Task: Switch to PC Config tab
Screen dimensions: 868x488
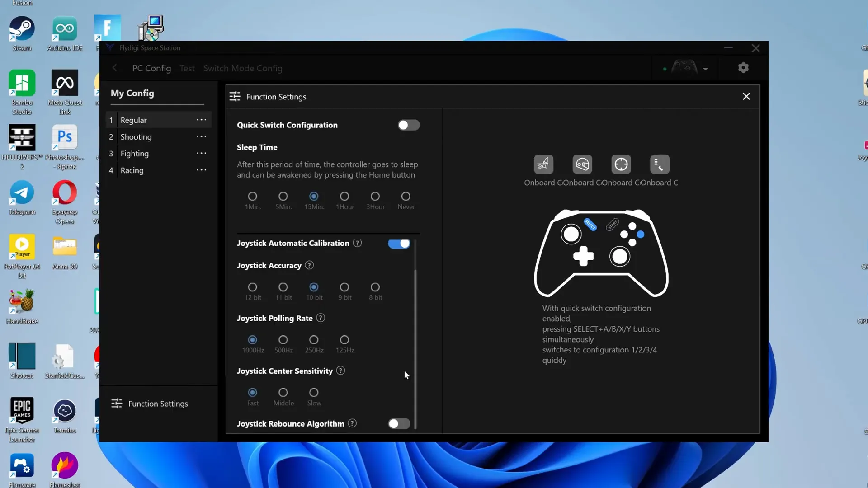Action: point(151,68)
